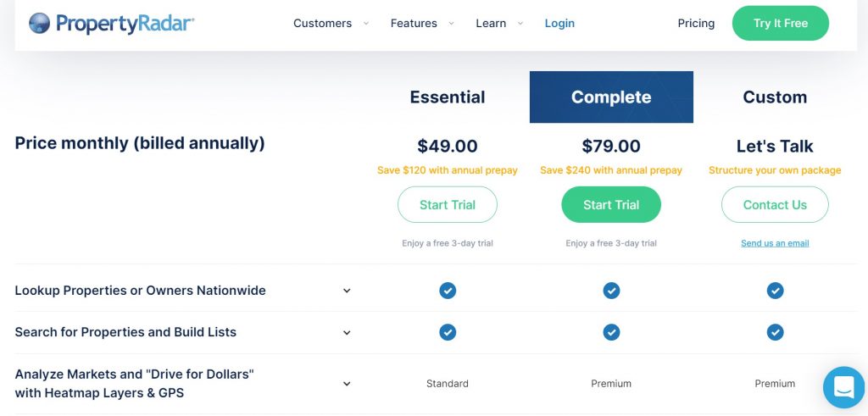
Task: Click the PropertyRadar globe logo
Action: 39,23
